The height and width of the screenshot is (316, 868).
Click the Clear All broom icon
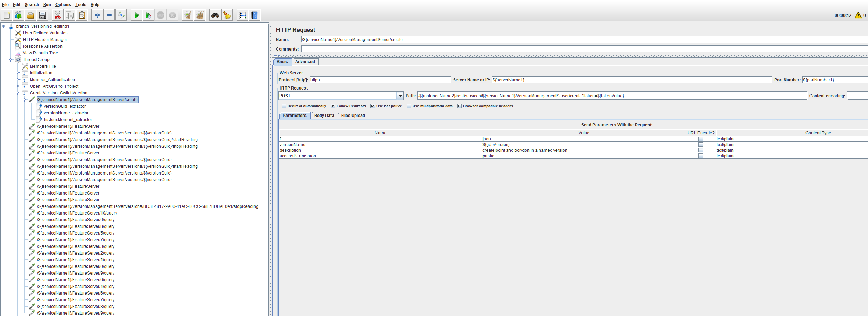[x=200, y=15]
